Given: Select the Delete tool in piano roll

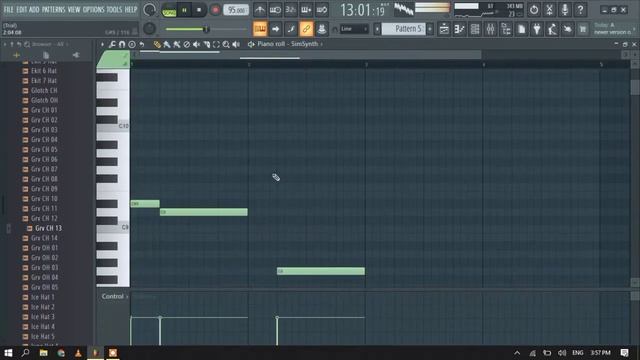Looking at the screenshot, I should 187,44.
